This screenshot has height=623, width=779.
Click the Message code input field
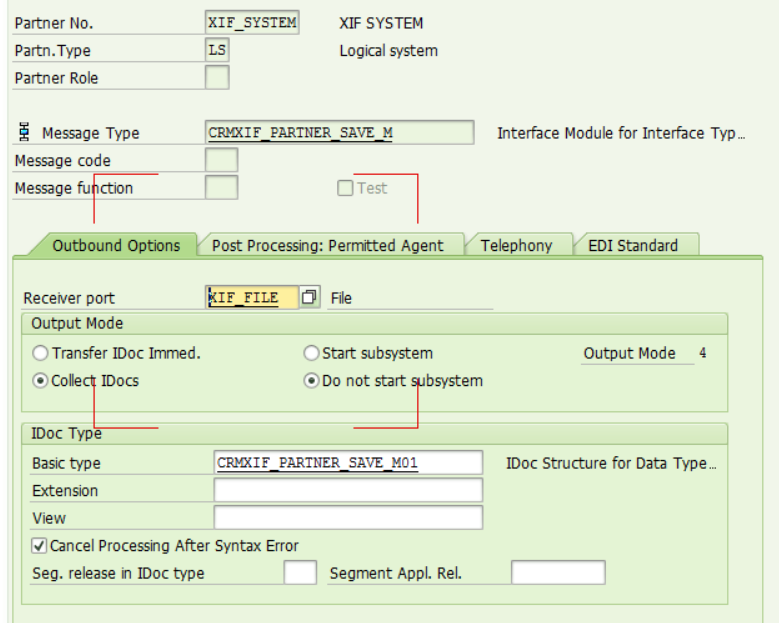click(222, 160)
